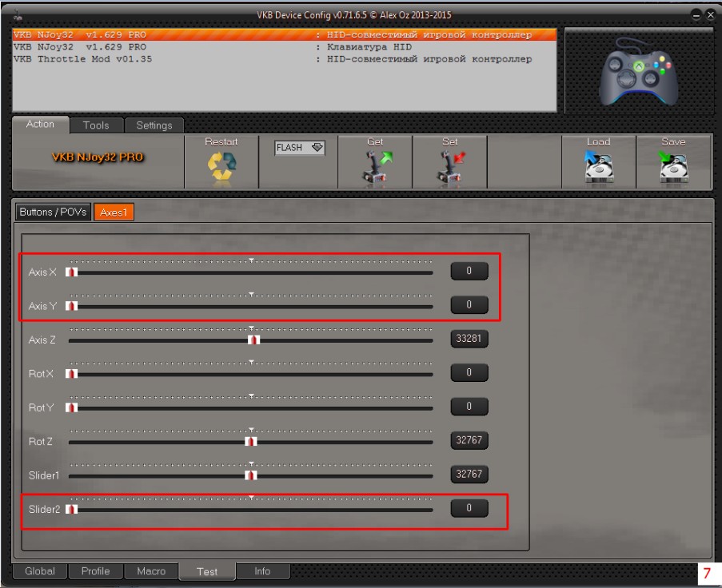
Task: Click the Get joystick icon
Action: (377, 167)
